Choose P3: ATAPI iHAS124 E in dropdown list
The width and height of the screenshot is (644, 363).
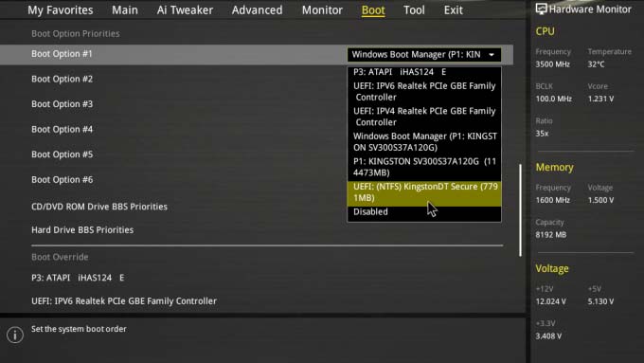pyautogui.click(x=424, y=72)
